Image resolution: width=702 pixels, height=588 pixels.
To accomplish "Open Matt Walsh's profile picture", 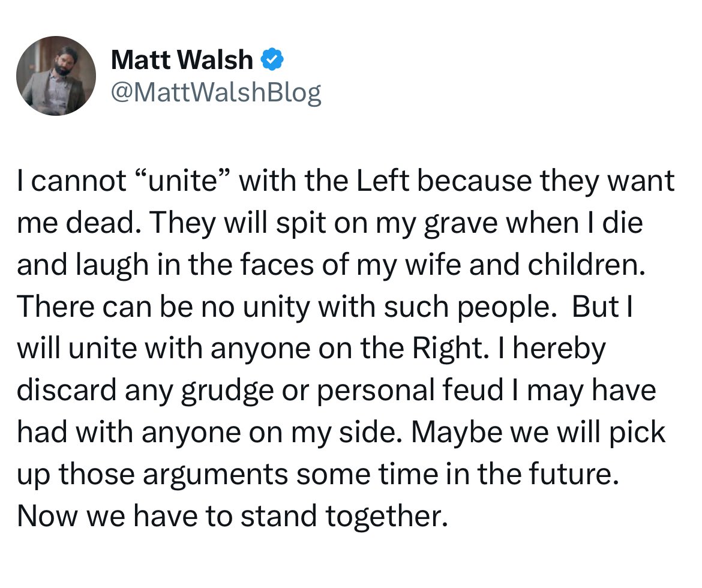I will point(56,76).
